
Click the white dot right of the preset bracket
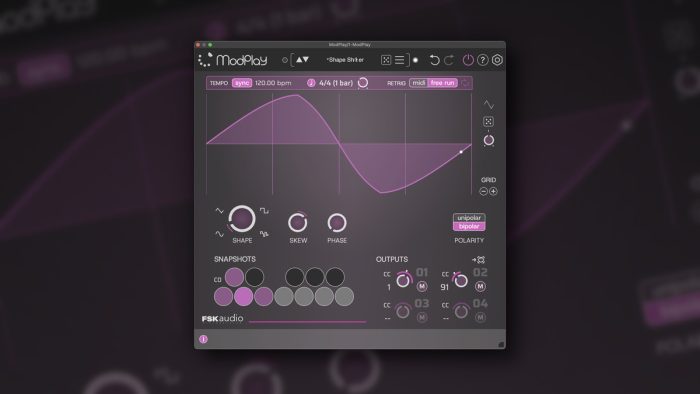point(416,60)
